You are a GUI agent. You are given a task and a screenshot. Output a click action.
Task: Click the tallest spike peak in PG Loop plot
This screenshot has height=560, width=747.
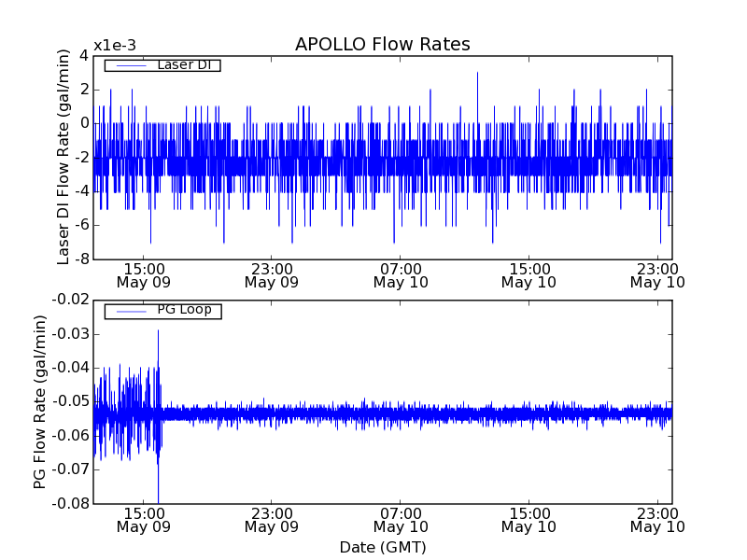click(158, 331)
